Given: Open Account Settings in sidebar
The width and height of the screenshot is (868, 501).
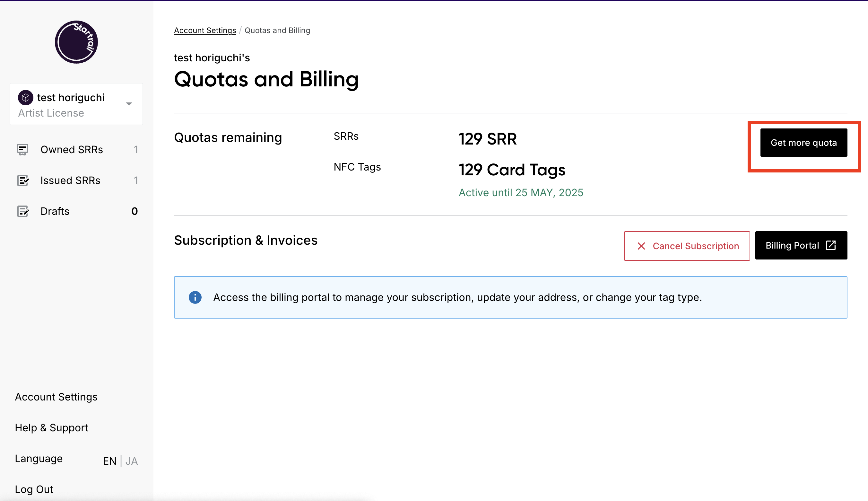Looking at the screenshot, I should [x=56, y=397].
